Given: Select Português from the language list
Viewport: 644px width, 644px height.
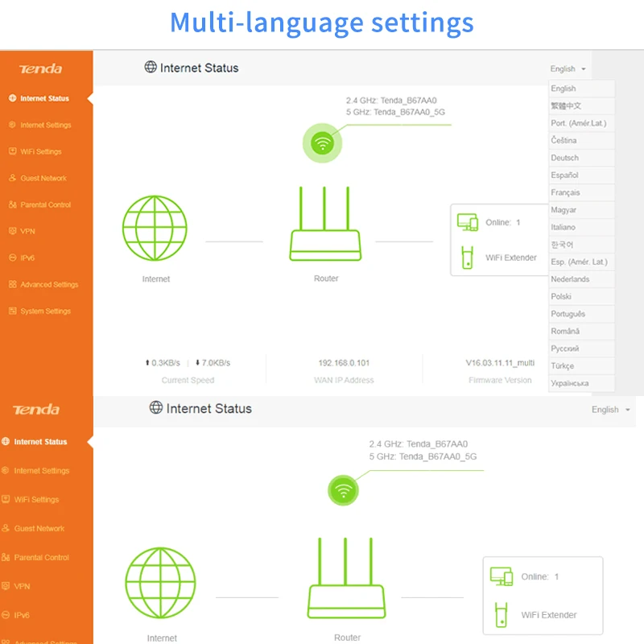Looking at the screenshot, I should tap(581, 314).
